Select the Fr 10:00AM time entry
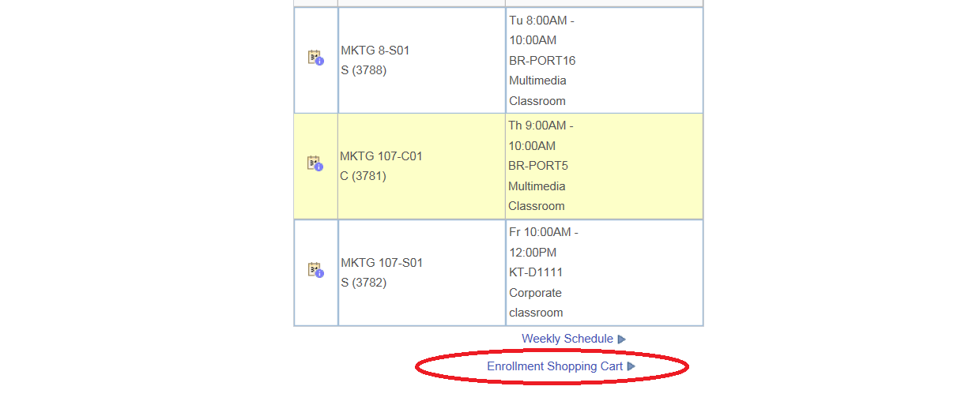Image resolution: width=980 pixels, height=405 pixels. pos(544,242)
